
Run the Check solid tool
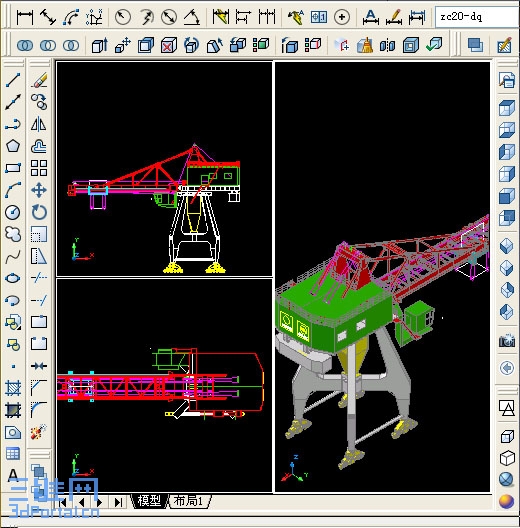[433, 45]
